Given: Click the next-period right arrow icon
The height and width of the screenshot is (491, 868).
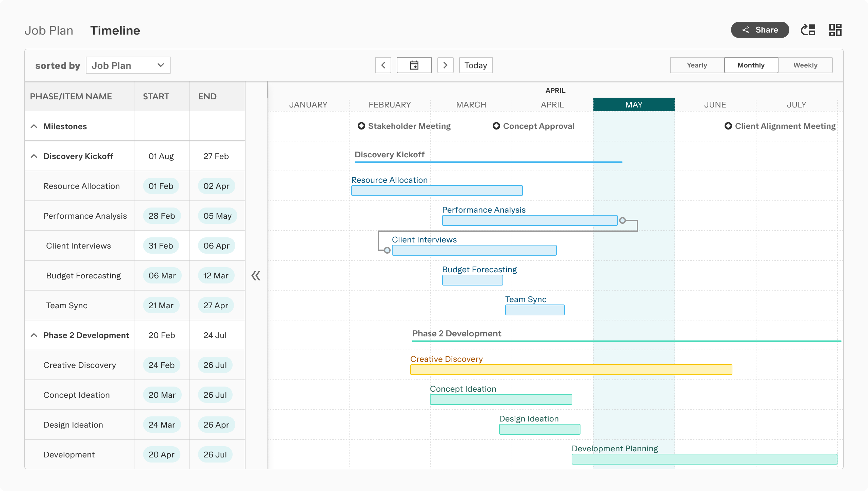Looking at the screenshot, I should tap(446, 65).
